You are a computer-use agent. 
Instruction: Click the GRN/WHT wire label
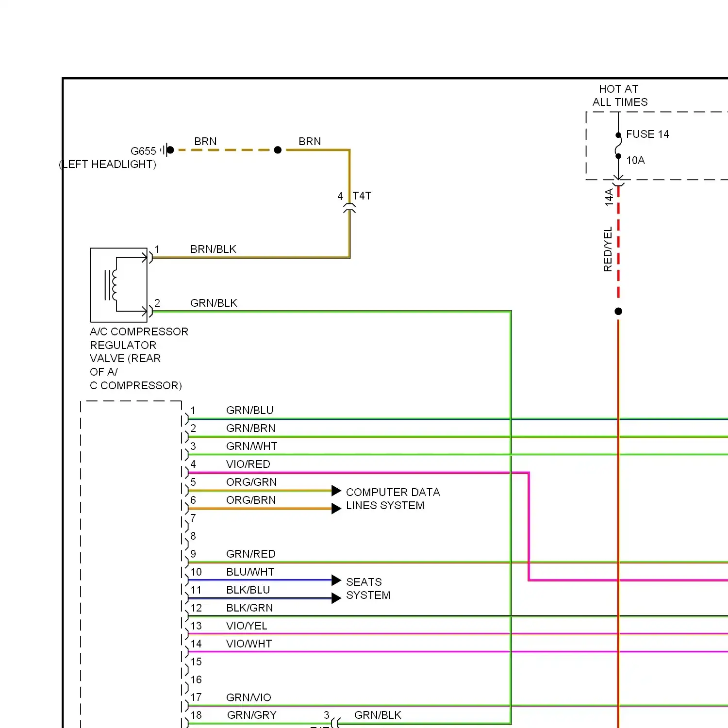(x=252, y=446)
